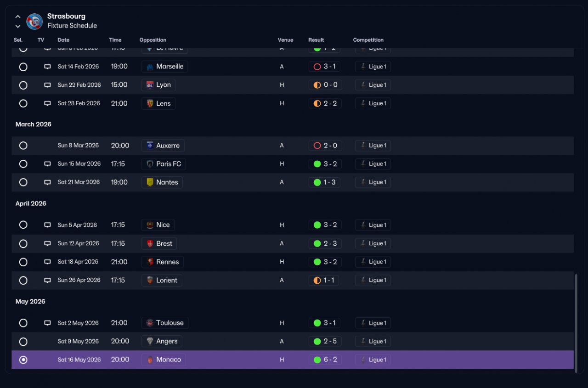Click the red loss indicator for Auxerre result

click(317, 146)
